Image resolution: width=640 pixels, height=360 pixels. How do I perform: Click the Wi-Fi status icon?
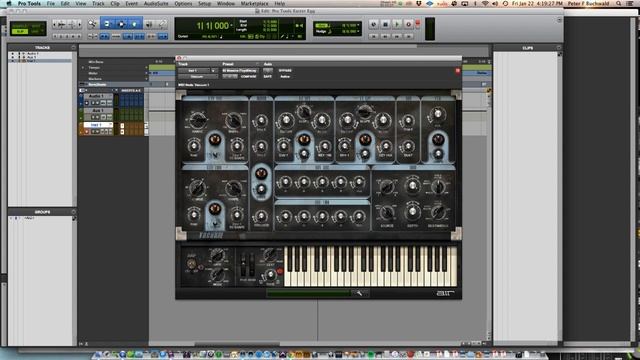pos(485,3)
